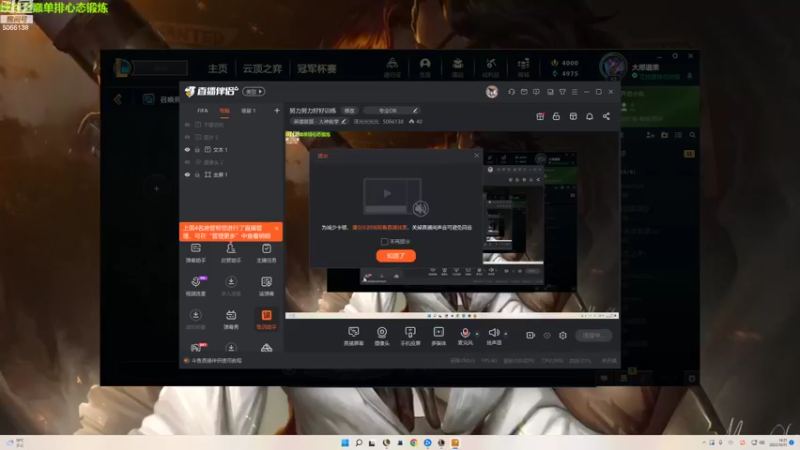Switch to the orange 电脑 scene tab
800x450 pixels.
tap(224, 111)
